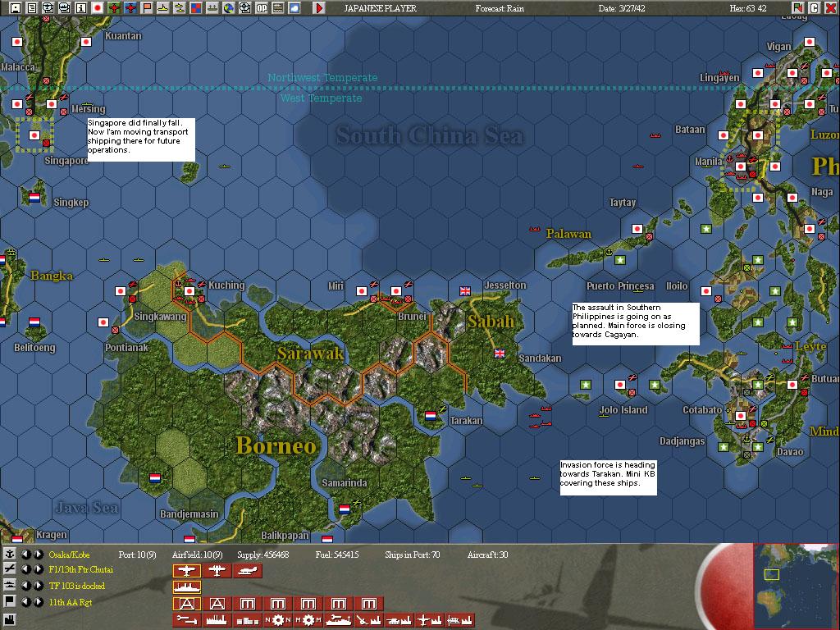Screen dimensions: 840x630
Task: Click the 'Forecast: Rain' header text
Action: click(x=500, y=8)
